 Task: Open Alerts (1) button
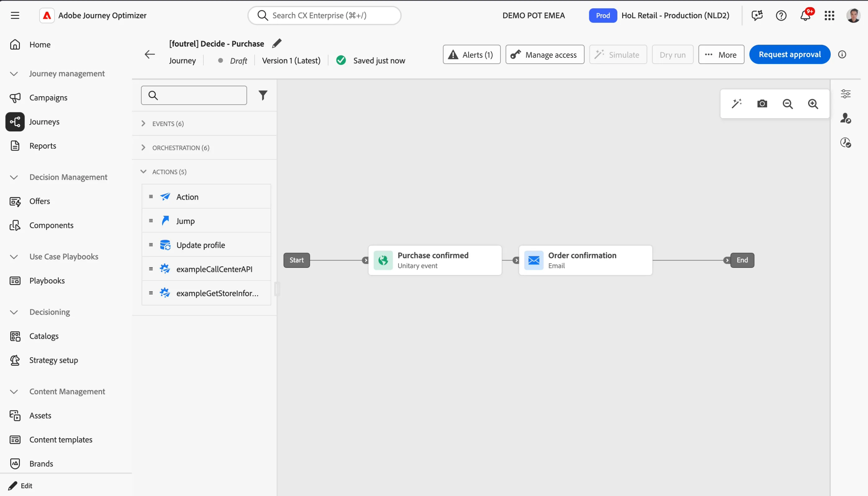tap(472, 55)
